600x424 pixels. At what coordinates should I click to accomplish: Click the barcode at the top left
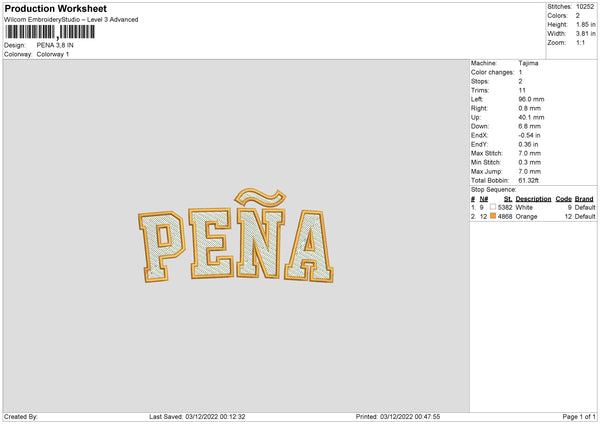coord(50,32)
